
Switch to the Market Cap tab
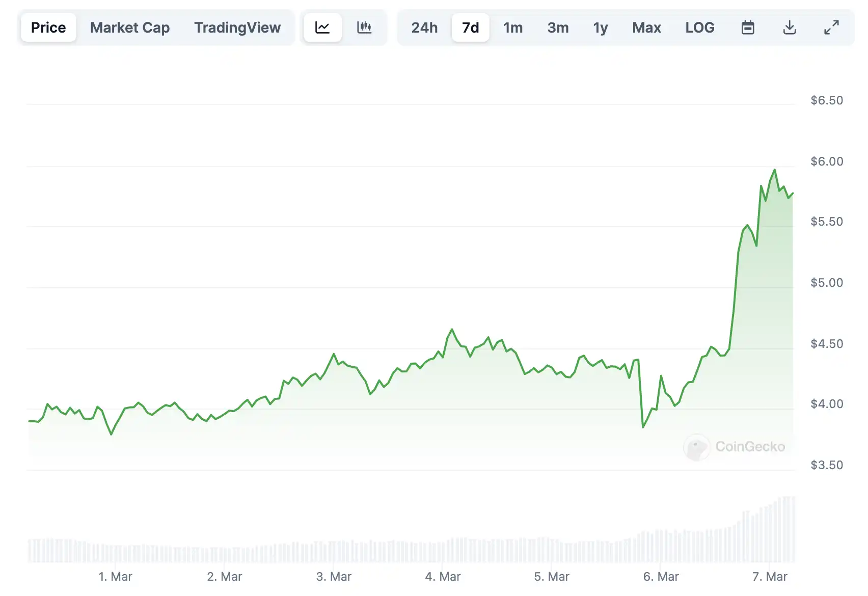(130, 28)
